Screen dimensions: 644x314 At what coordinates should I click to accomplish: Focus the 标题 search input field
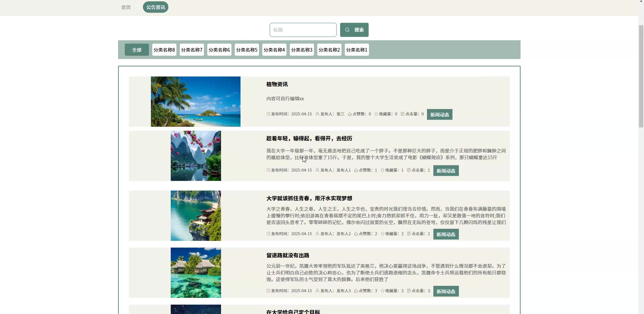coord(303,30)
